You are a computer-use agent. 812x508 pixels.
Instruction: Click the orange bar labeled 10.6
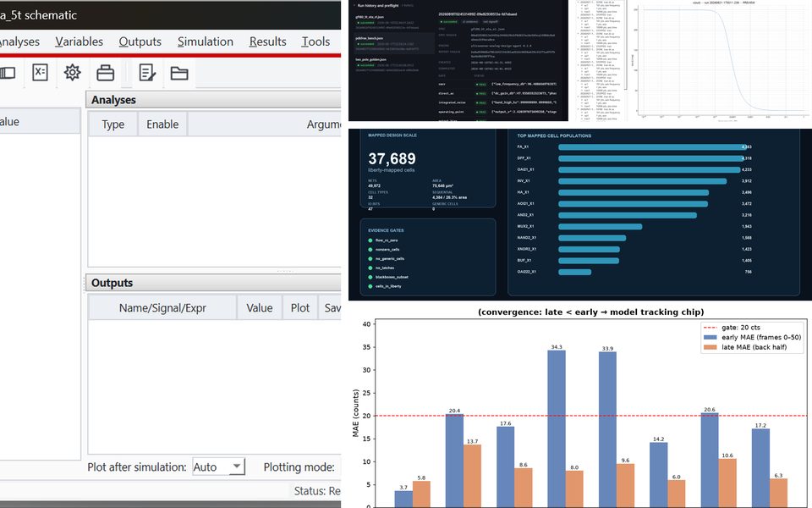coord(727,483)
